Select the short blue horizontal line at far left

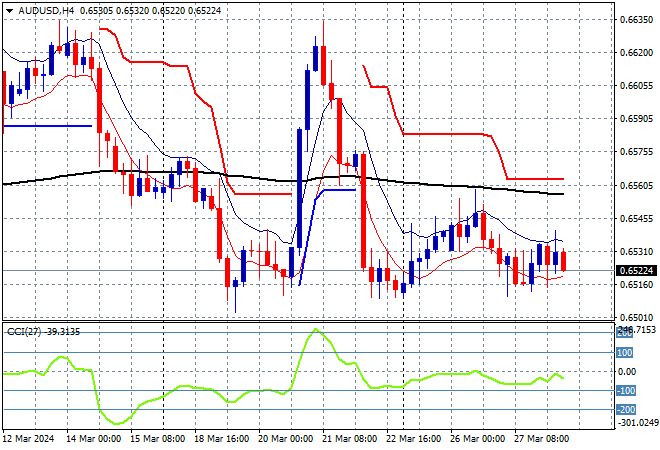(x=50, y=126)
